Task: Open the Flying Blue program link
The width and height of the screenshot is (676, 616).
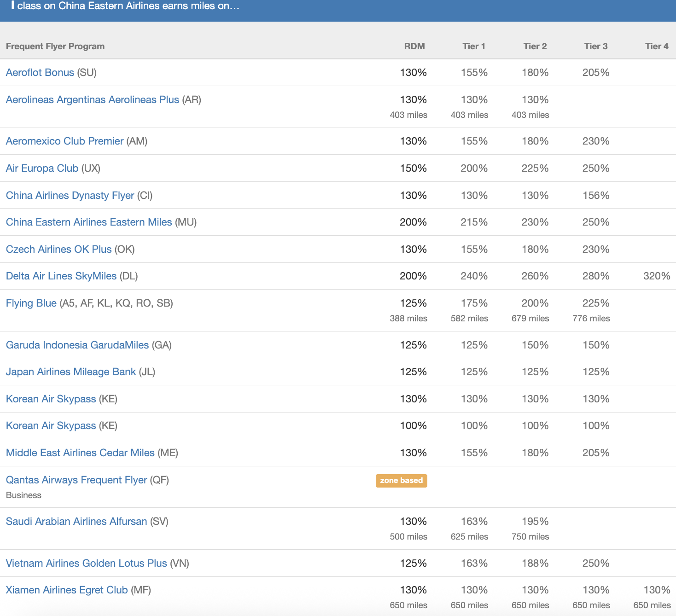Action: (31, 303)
